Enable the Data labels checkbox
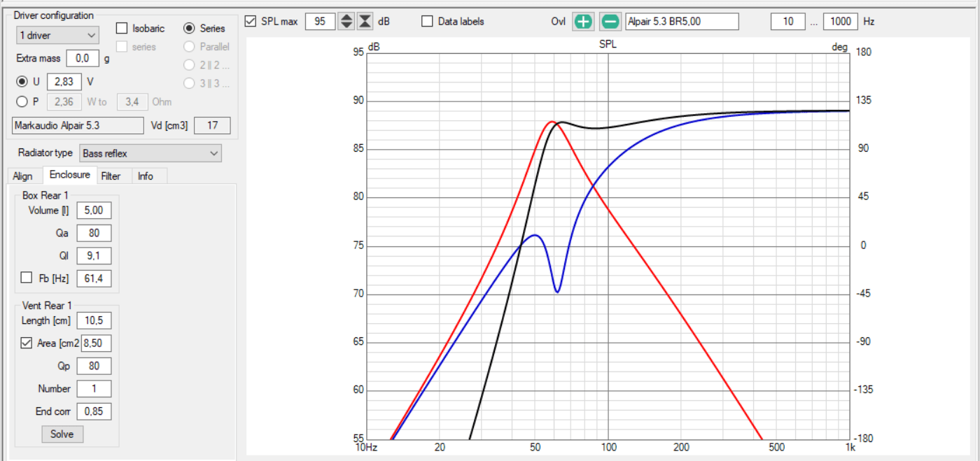 [x=427, y=22]
